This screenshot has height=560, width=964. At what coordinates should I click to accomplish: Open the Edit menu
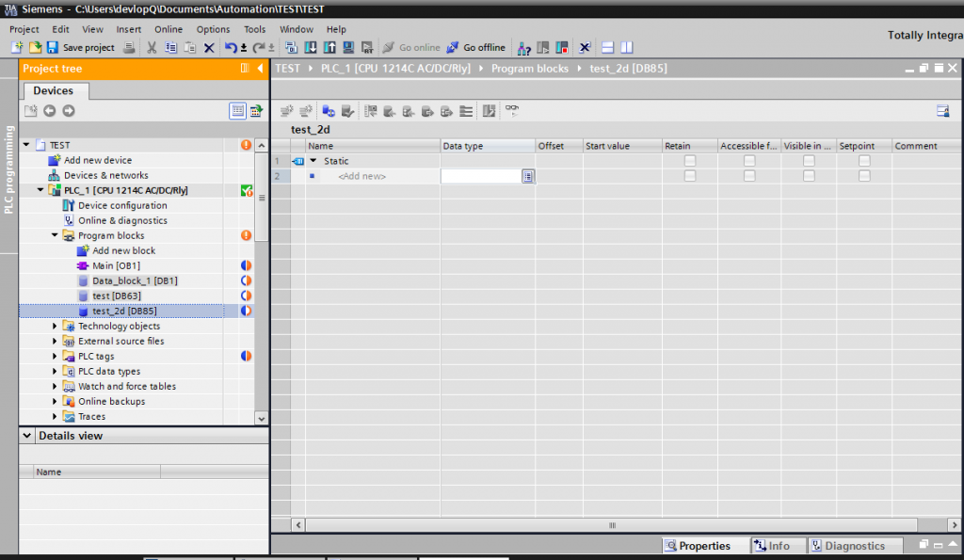click(60, 29)
